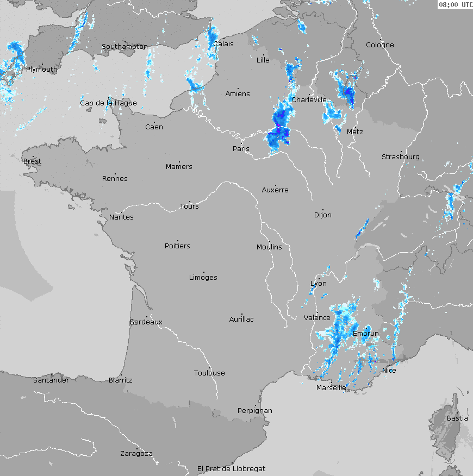The image size is (473, 476).
Task: Click the Perpignan city label
Action: pyautogui.click(x=255, y=411)
